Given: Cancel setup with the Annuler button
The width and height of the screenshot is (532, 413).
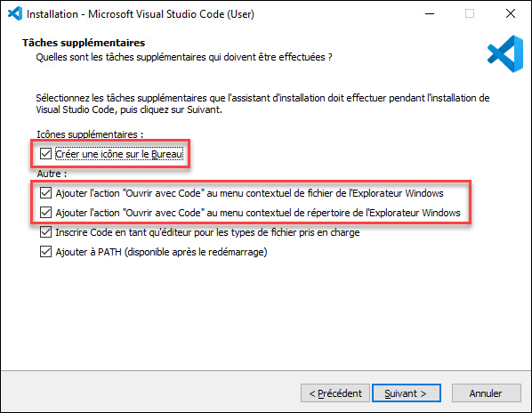Looking at the screenshot, I should click(486, 393).
